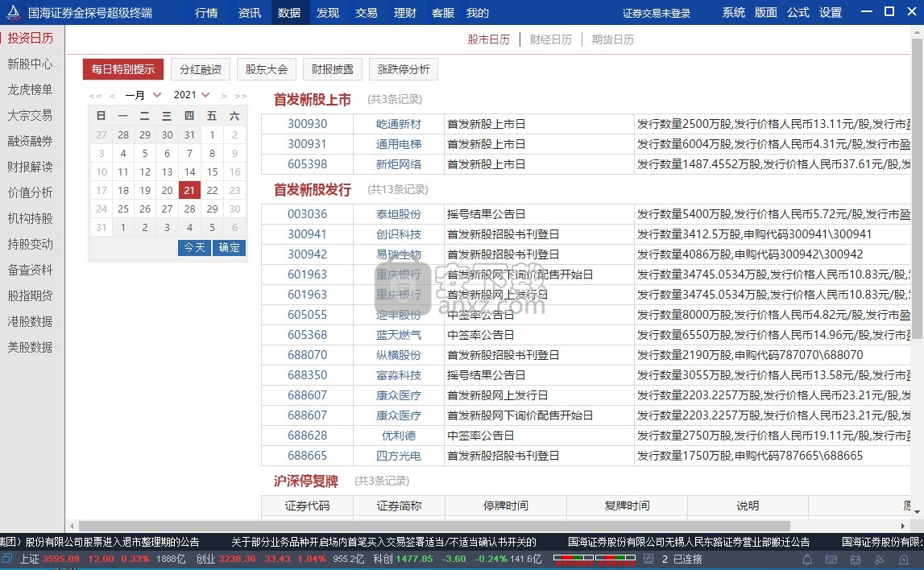Click the Guohai Securities logo icon
924x570 pixels.
(x=13, y=12)
